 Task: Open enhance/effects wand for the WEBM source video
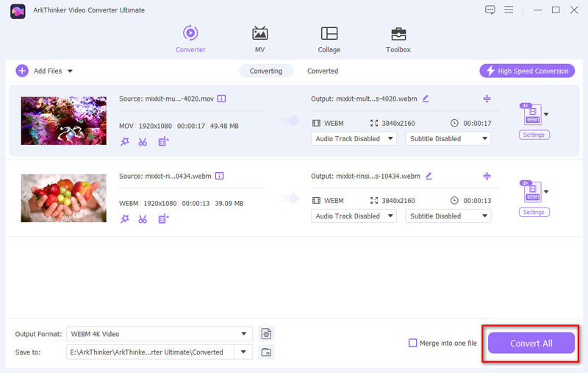[x=124, y=219]
